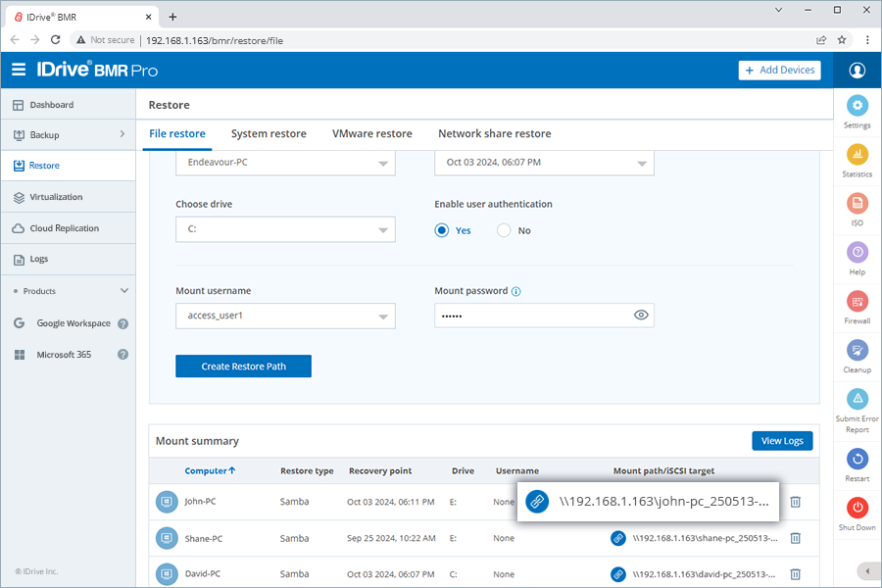
Task: Select Yes for user authentication
Action: point(442,230)
